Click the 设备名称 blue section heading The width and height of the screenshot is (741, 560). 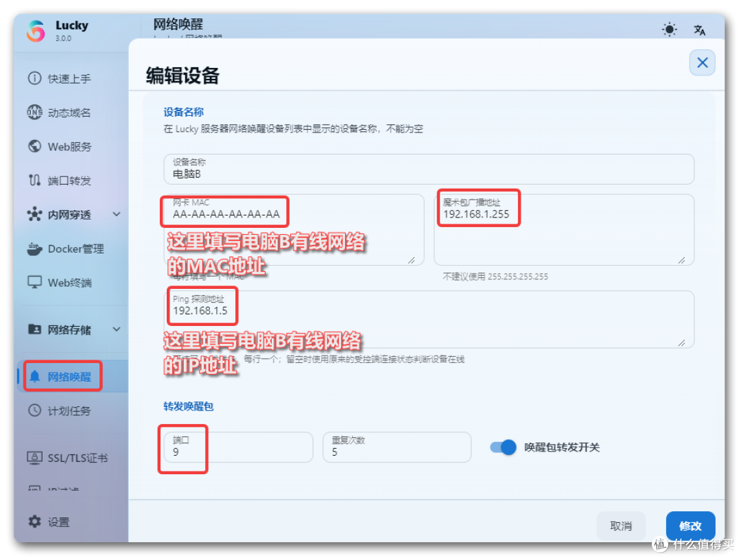183,112
